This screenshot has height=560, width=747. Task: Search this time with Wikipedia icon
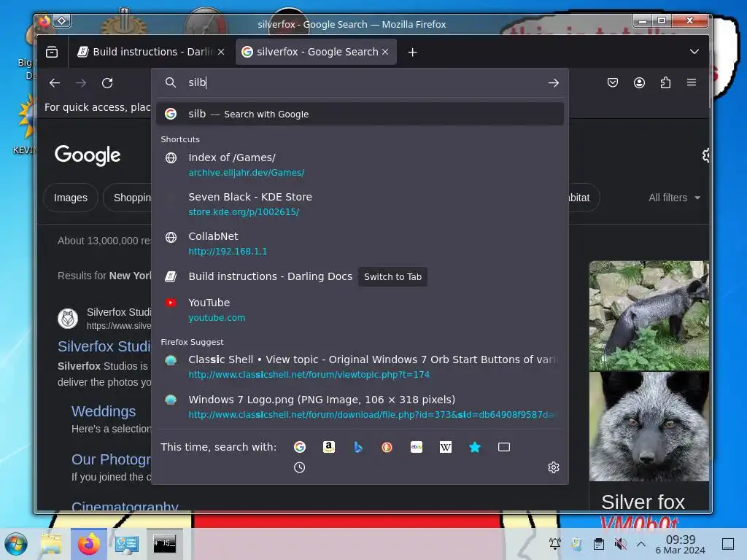click(446, 447)
